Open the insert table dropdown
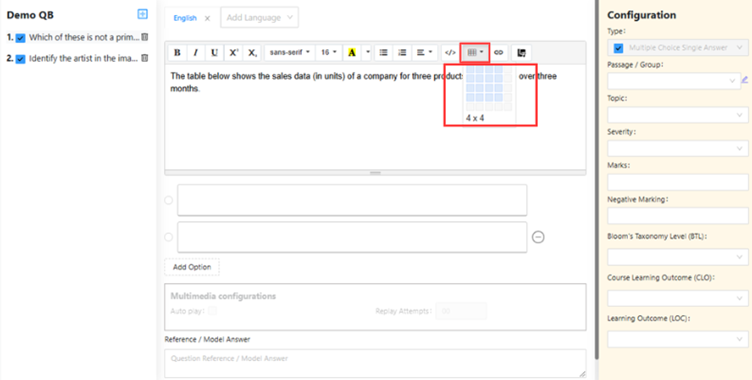The width and height of the screenshot is (752, 380). [475, 53]
